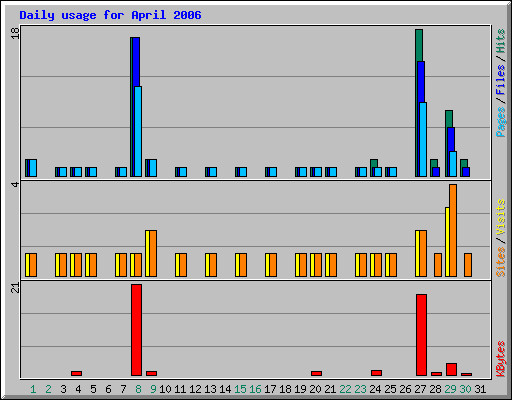Viewport: 512px width, 400px height.
Task: Click day label '31' on the x-axis
Action: click(480, 389)
